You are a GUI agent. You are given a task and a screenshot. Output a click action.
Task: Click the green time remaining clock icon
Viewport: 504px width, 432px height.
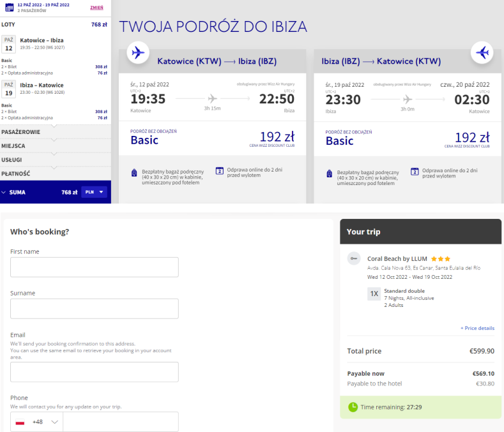(x=353, y=407)
